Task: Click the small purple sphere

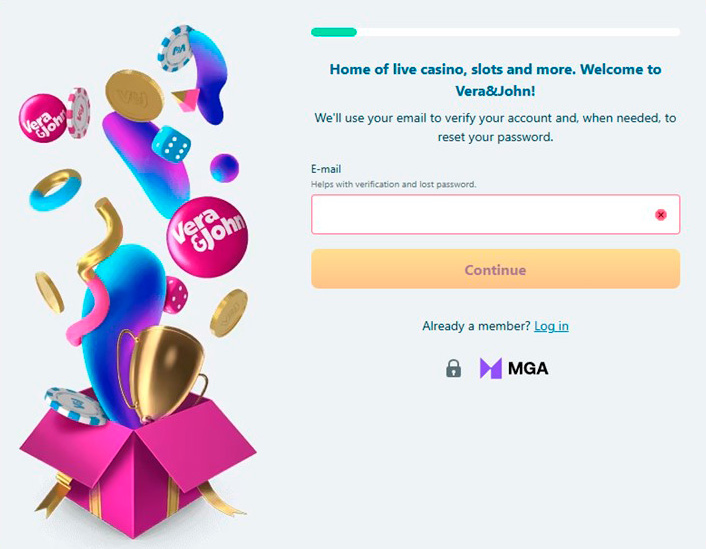Action: tap(224, 168)
